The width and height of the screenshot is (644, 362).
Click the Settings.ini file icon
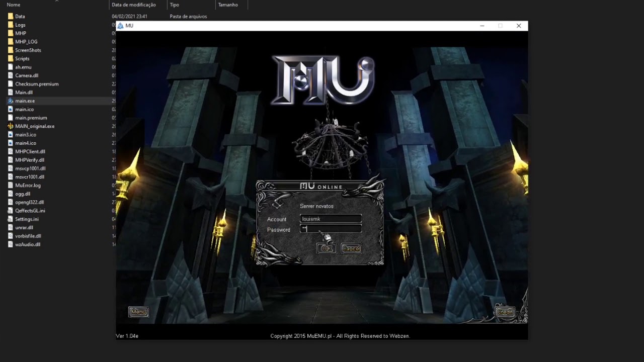[11, 219]
